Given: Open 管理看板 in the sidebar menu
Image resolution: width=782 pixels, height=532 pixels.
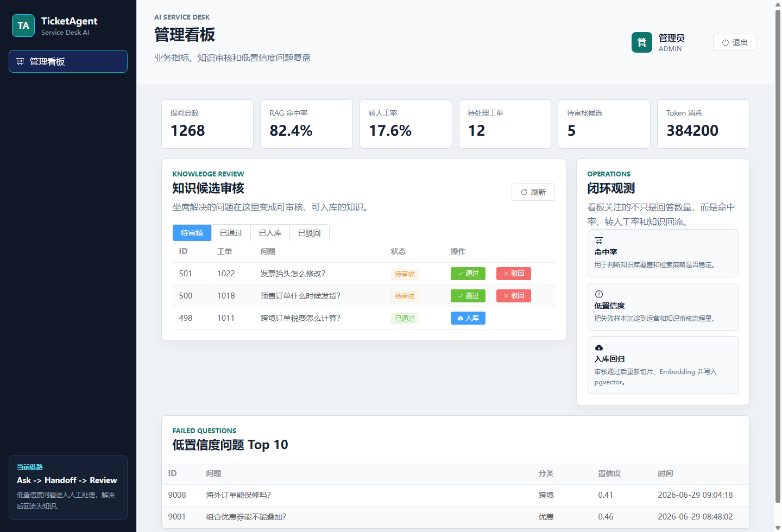Looking at the screenshot, I should pyautogui.click(x=68, y=61).
